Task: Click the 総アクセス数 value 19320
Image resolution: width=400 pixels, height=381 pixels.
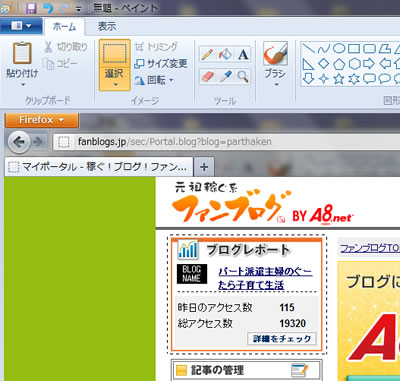Action: click(293, 323)
